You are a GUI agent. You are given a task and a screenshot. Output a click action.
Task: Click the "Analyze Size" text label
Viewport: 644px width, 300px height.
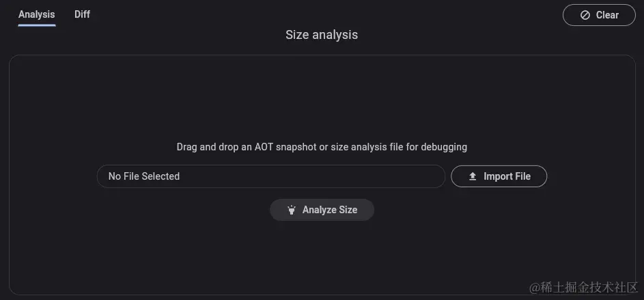(330, 210)
